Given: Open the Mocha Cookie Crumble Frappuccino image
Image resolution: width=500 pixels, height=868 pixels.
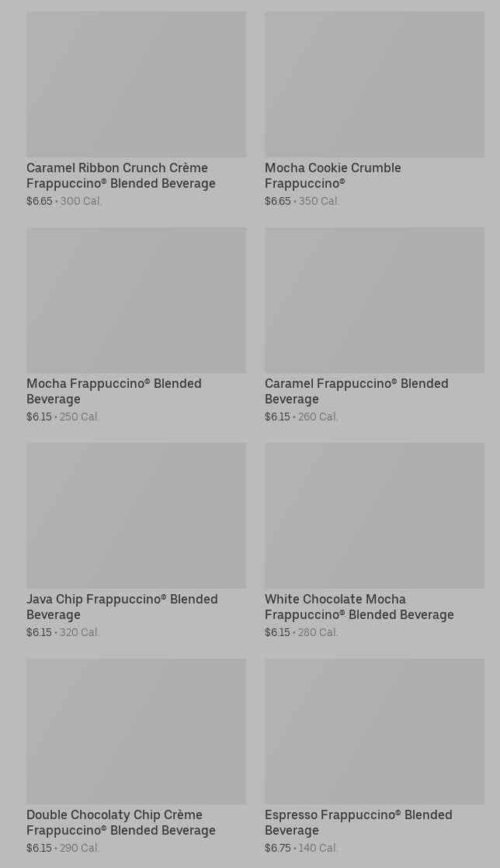Looking at the screenshot, I should coord(374,84).
